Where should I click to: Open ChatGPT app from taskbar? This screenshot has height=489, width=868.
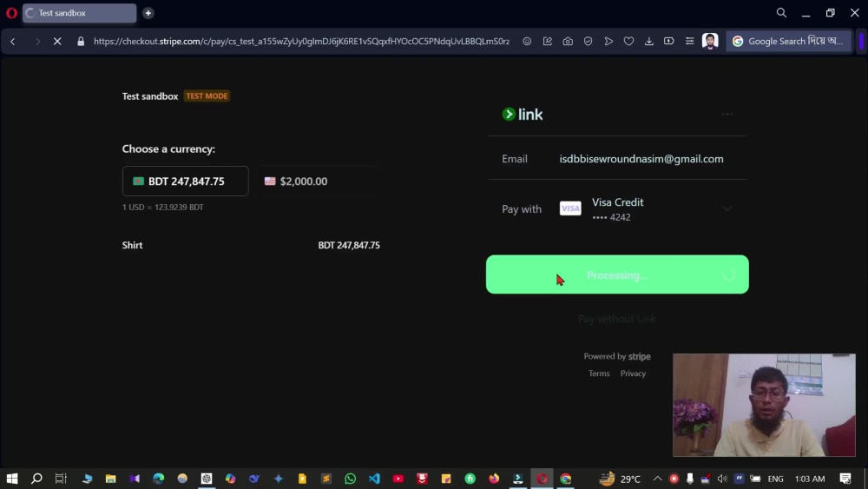pyautogui.click(x=207, y=479)
